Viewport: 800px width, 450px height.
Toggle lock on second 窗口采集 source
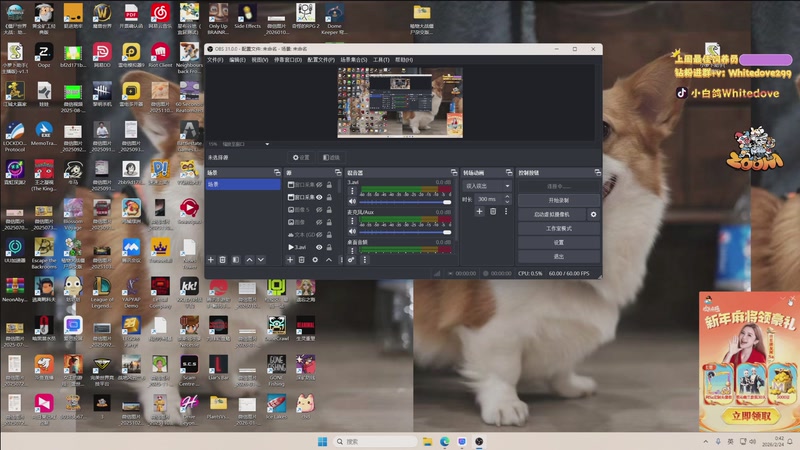330,197
